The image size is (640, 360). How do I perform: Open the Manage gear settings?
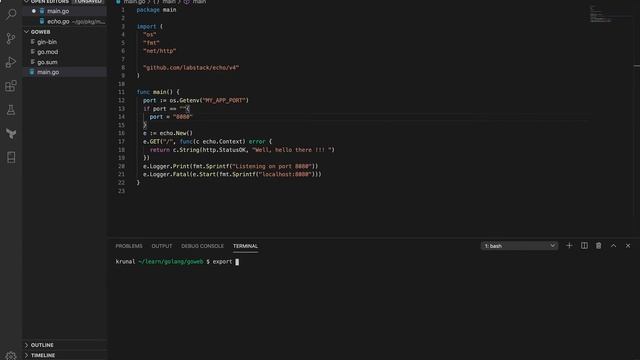pos(11,356)
